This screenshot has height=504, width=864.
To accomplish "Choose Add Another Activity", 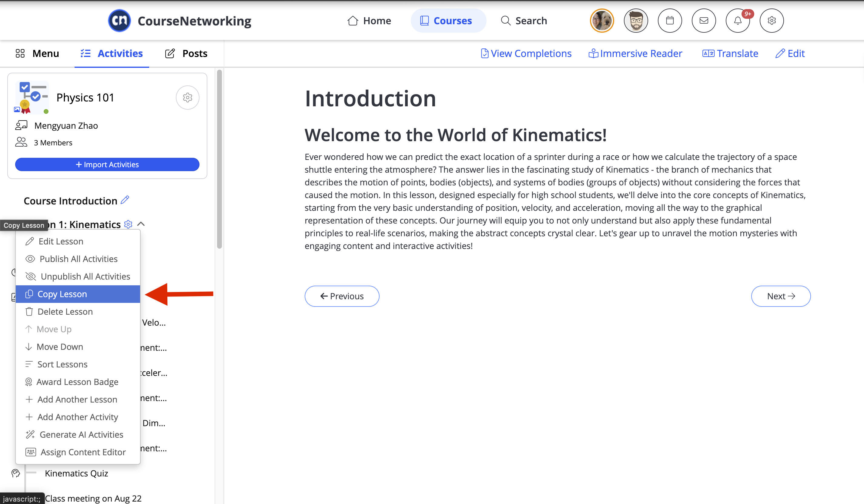I will pos(78,417).
